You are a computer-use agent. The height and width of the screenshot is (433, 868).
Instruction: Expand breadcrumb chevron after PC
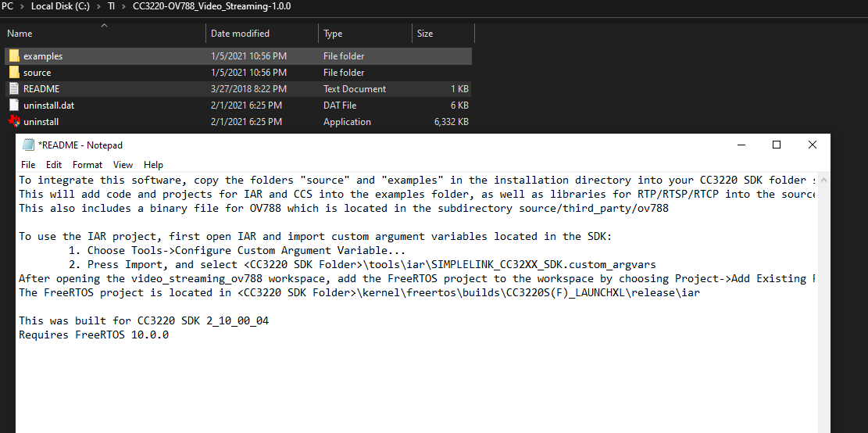click(23, 7)
